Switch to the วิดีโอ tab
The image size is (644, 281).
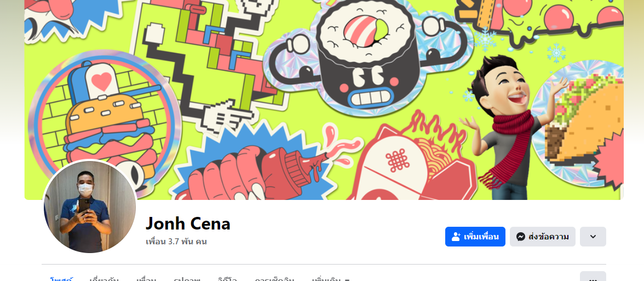coord(227,278)
